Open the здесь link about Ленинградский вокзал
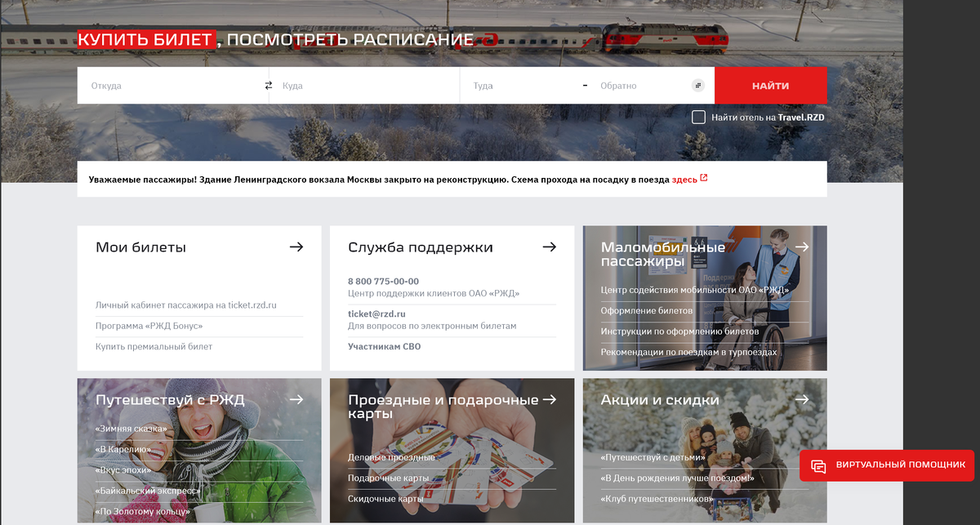The width and height of the screenshot is (980, 525). pyautogui.click(x=684, y=179)
